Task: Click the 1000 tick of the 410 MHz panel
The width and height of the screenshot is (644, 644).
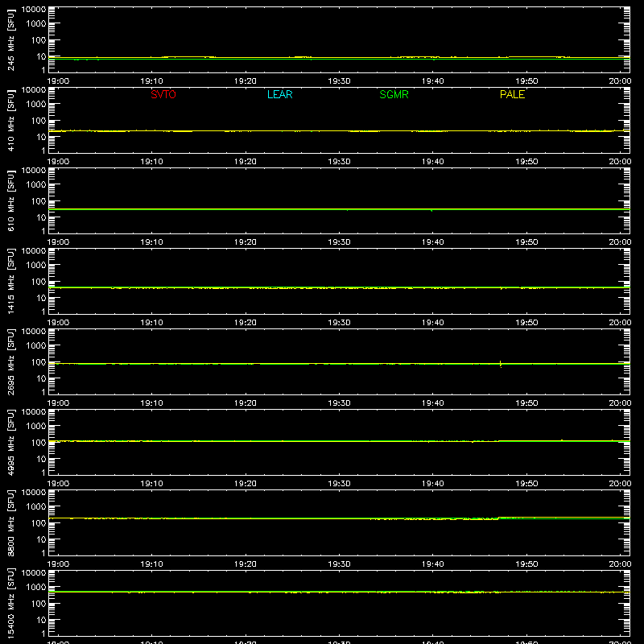Action: [x=36, y=105]
